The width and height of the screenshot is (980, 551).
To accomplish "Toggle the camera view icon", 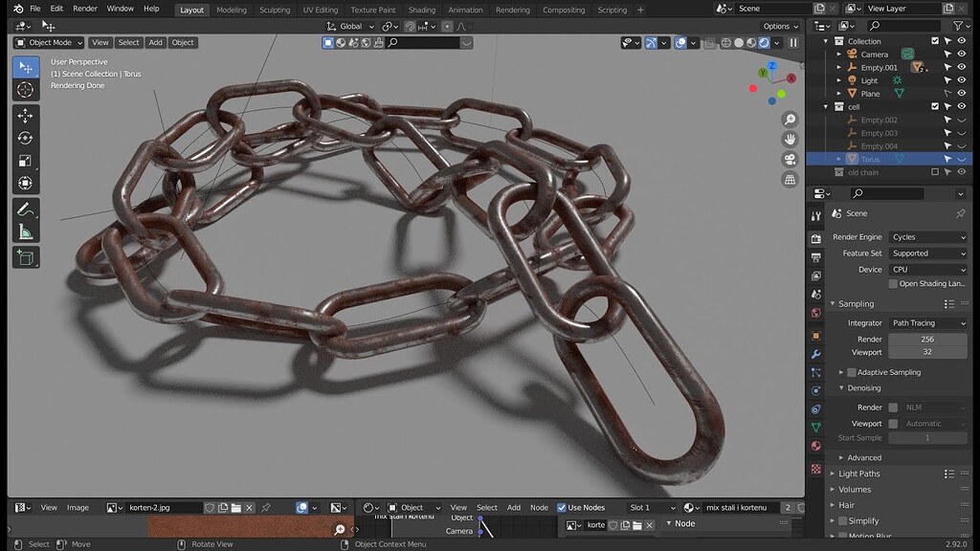I will tap(790, 160).
